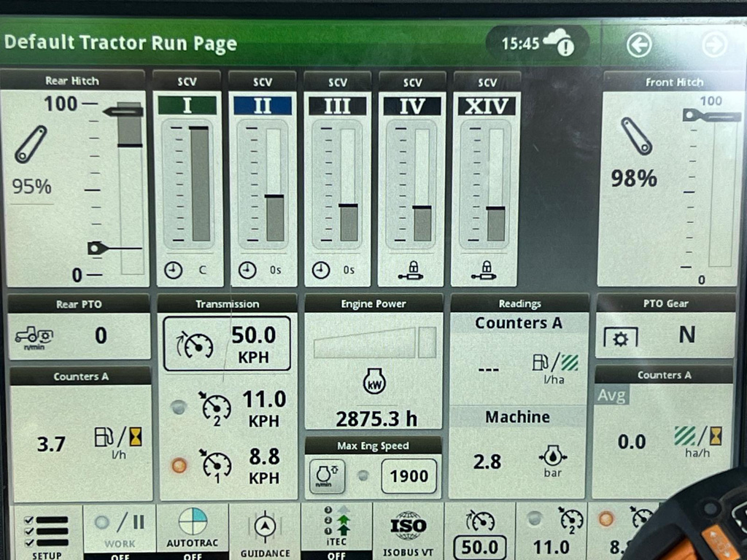747x560 pixels.
Task: Toggle iTEC on in the shortcut bar
Action: [x=336, y=532]
